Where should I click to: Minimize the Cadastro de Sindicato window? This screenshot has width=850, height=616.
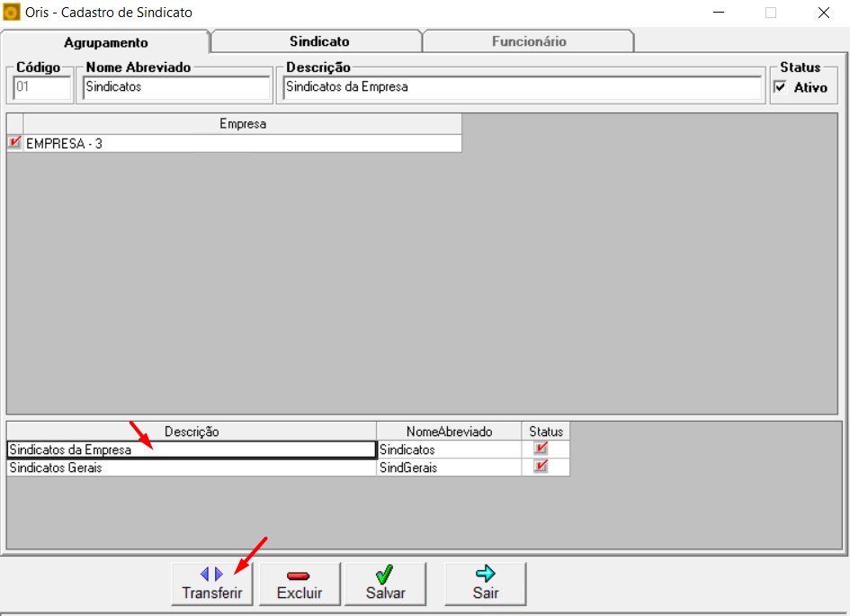tap(719, 12)
